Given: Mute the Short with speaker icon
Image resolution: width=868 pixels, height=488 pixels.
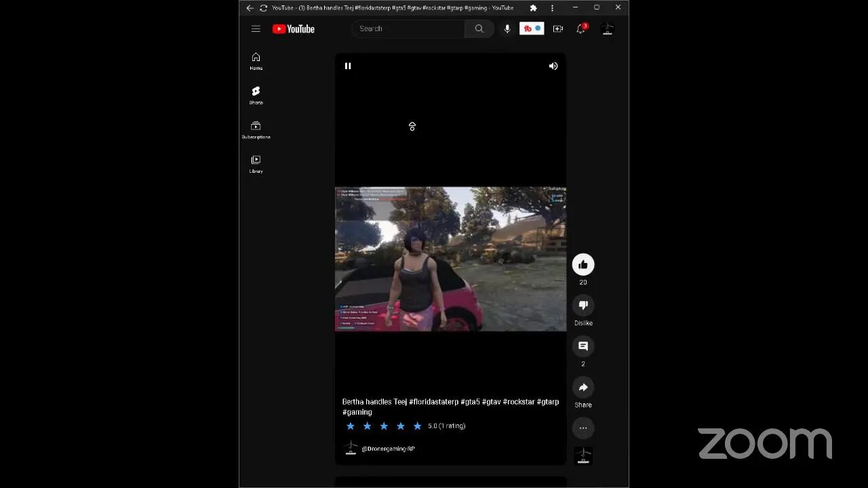Looking at the screenshot, I should tap(553, 66).
